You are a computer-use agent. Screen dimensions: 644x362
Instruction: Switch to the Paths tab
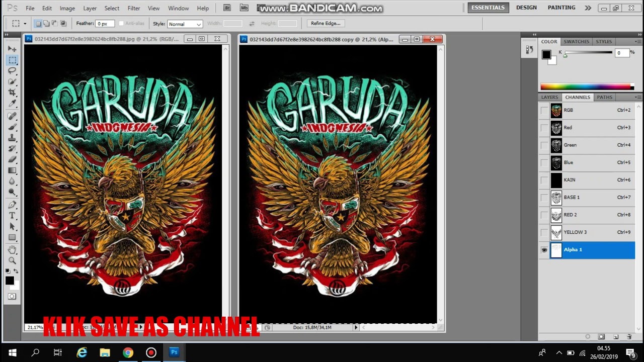tap(605, 97)
